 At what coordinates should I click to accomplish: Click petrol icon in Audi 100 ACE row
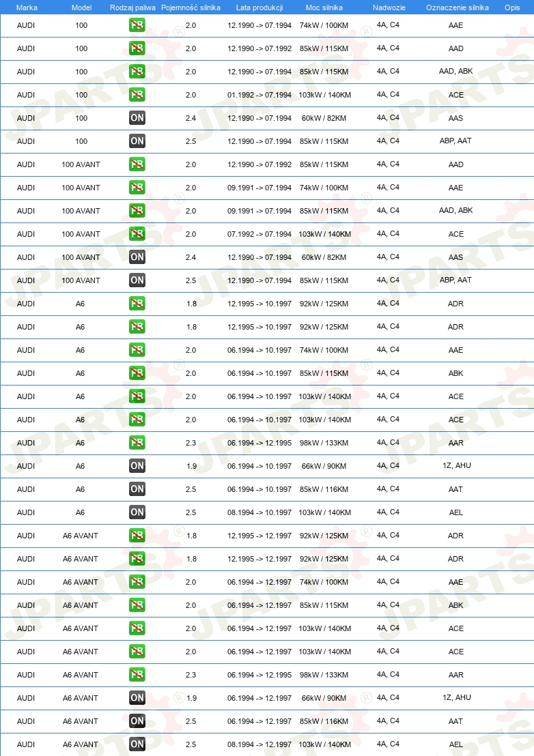tap(137, 94)
